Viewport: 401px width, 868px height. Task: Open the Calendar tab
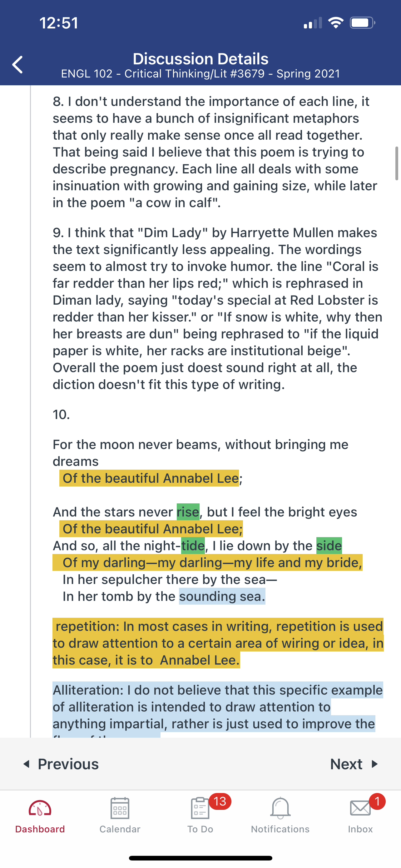point(120,815)
